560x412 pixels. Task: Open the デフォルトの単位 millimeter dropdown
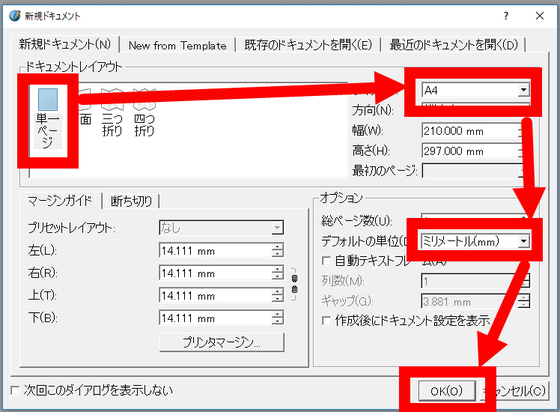coord(475,241)
